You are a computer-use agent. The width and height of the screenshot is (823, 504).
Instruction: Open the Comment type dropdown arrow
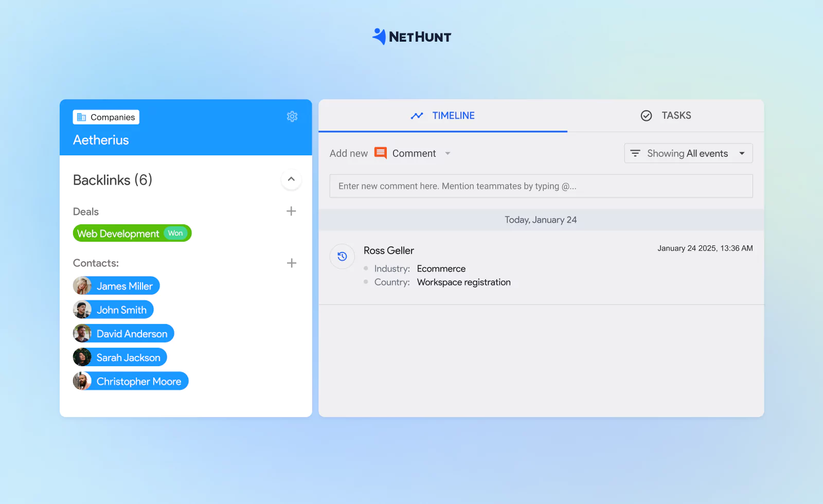click(x=448, y=153)
